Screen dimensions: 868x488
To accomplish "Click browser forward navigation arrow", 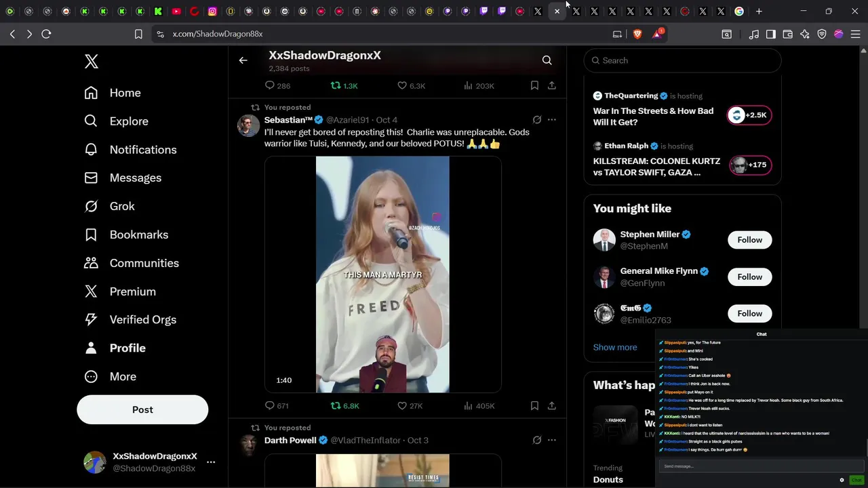I will 29,34.
